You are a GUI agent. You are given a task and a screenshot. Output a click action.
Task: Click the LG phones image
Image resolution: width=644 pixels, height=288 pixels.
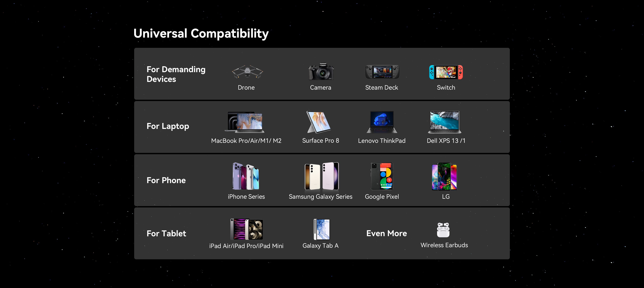coord(444,176)
